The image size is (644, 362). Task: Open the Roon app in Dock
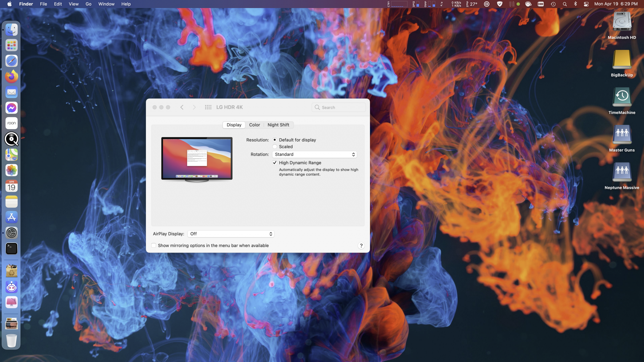click(12, 123)
